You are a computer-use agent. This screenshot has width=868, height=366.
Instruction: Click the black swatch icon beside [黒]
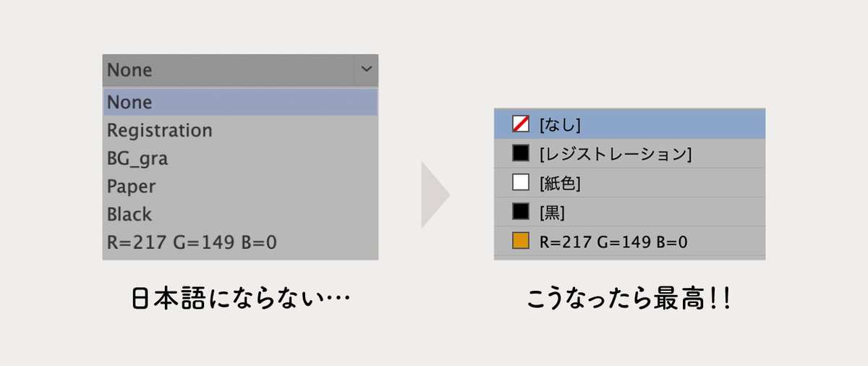(x=521, y=212)
